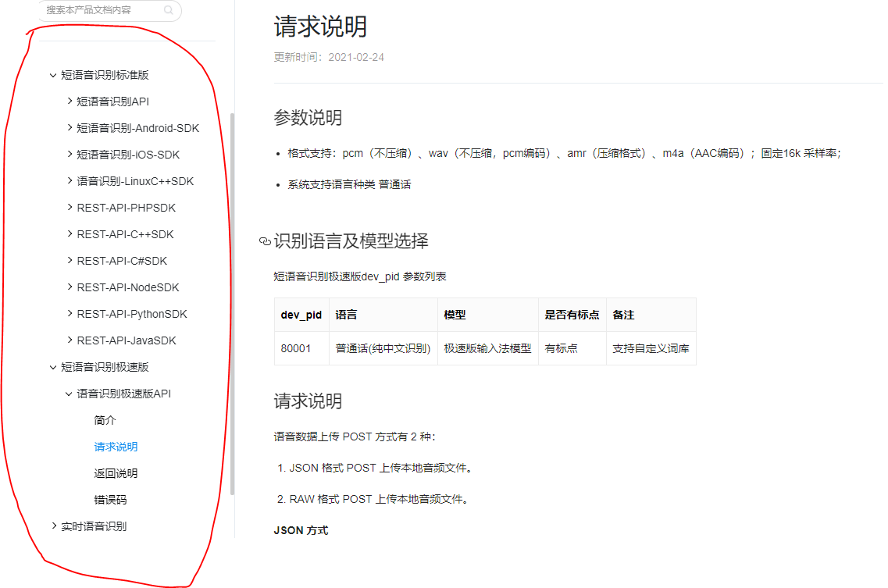This screenshot has height=588, width=888.
Task: Click the 80001 table cell
Action: click(301, 348)
